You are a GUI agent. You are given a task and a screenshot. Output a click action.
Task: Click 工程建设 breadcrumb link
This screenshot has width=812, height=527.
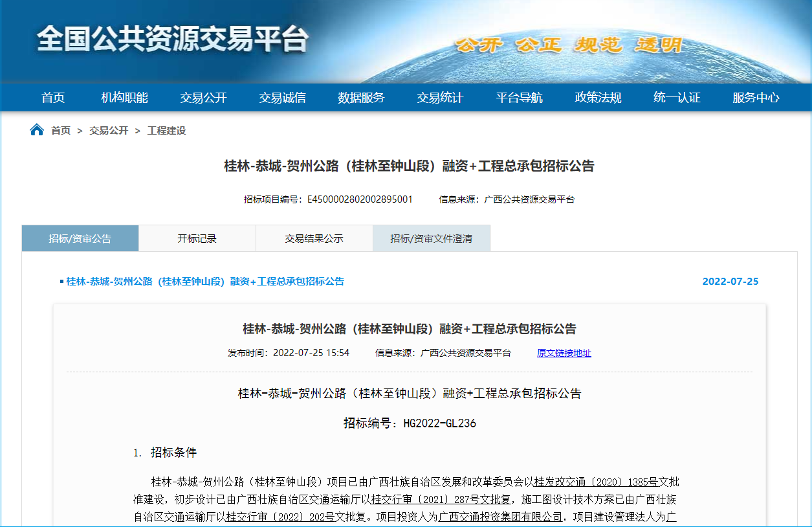click(x=166, y=131)
